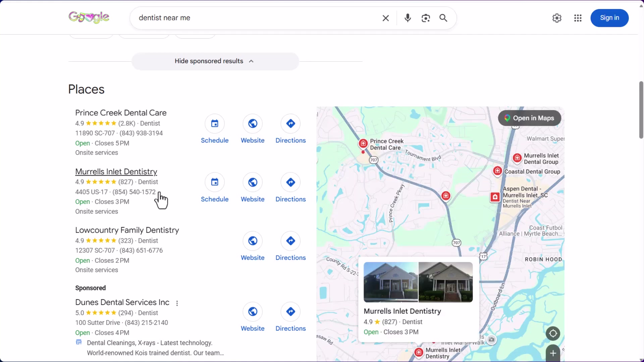This screenshot has height=362, width=644.
Task: Click the 'Sponsored' label
Action: coord(91,288)
